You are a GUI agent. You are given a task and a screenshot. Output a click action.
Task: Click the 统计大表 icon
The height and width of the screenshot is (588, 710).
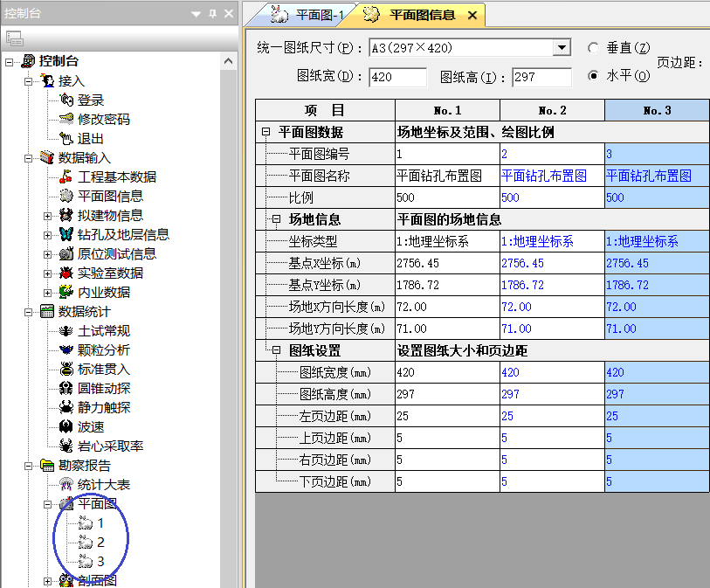pos(66,484)
